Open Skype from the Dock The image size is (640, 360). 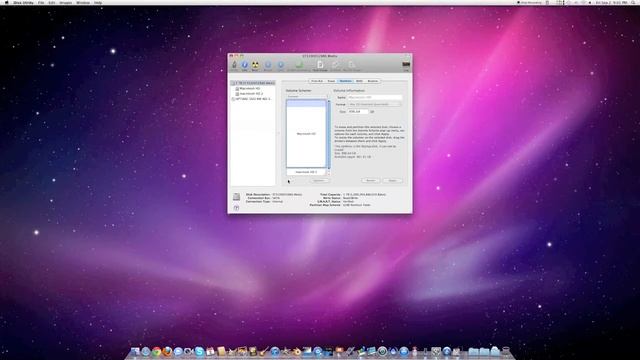pos(199,351)
